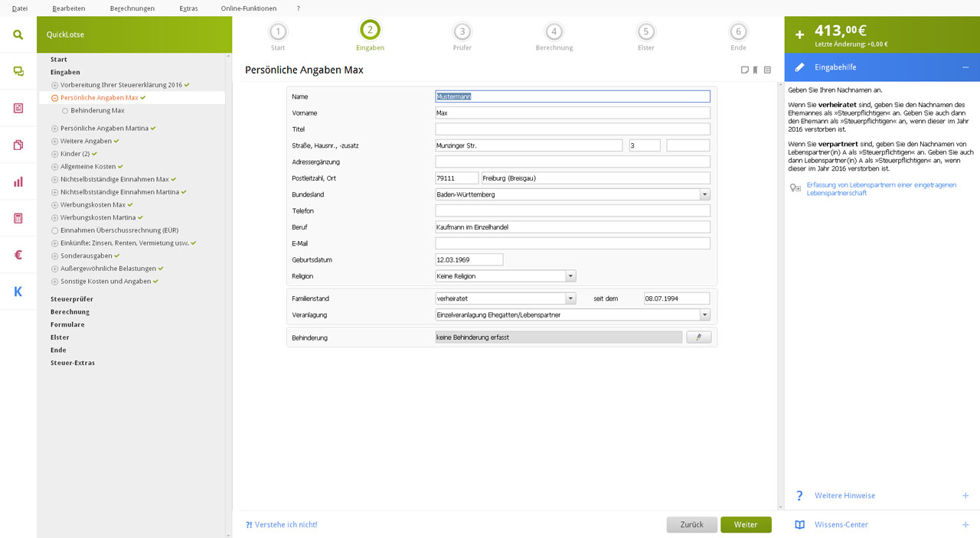Viewport: 980px width, 538px height.
Task: Open the Online-Funktionen menu
Action: (x=248, y=8)
